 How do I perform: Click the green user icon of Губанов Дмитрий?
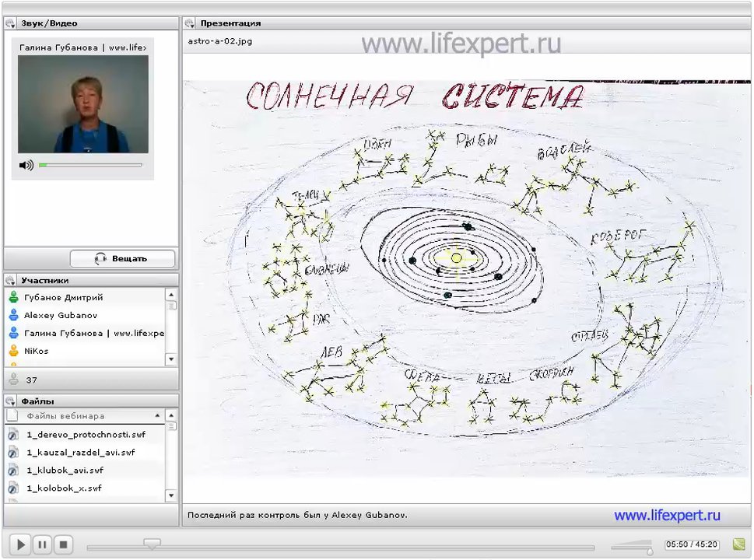(x=14, y=297)
